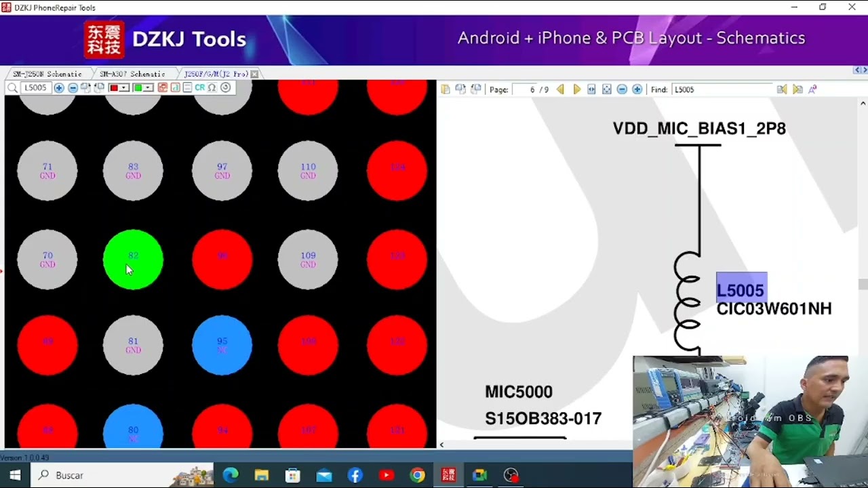Click the third pages icon in schematic toolbar
The width and height of the screenshot is (868, 488).
(476, 89)
